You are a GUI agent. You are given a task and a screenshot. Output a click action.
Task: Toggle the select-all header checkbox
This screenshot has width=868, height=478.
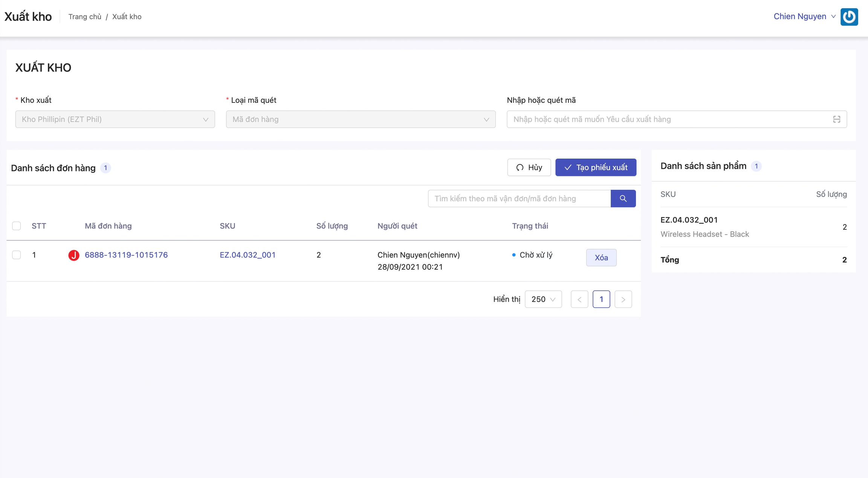tap(17, 226)
